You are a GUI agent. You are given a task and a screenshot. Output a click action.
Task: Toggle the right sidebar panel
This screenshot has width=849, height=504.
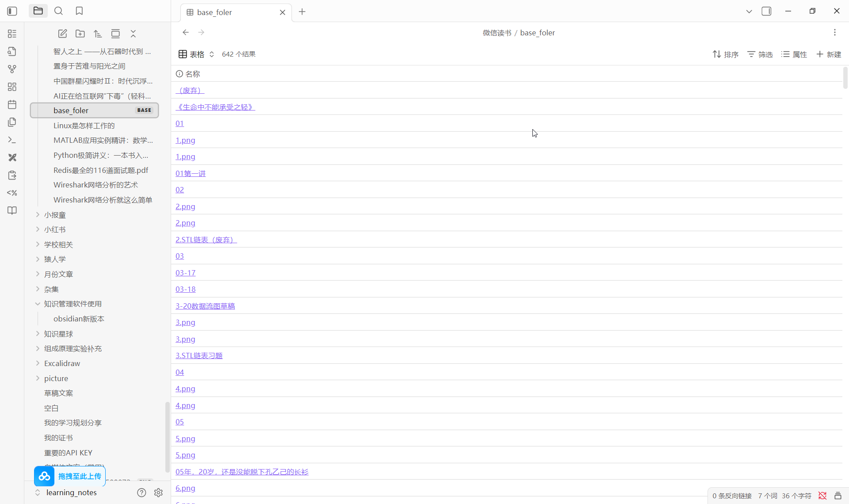(x=766, y=11)
